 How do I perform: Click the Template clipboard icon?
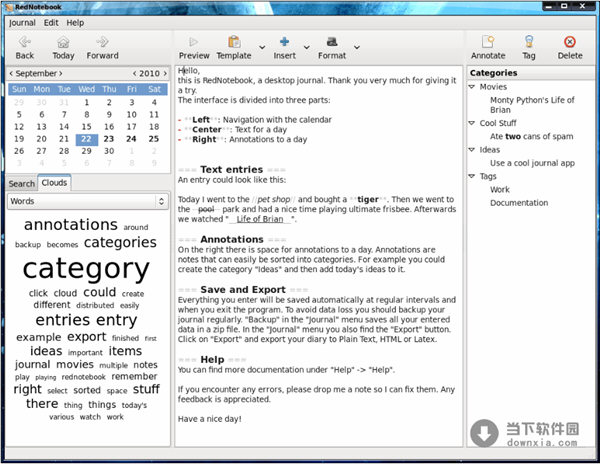click(234, 42)
